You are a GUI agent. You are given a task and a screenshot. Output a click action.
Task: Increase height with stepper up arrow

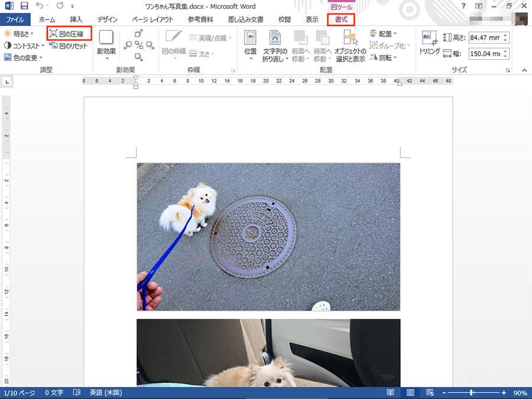pos(505,35)
